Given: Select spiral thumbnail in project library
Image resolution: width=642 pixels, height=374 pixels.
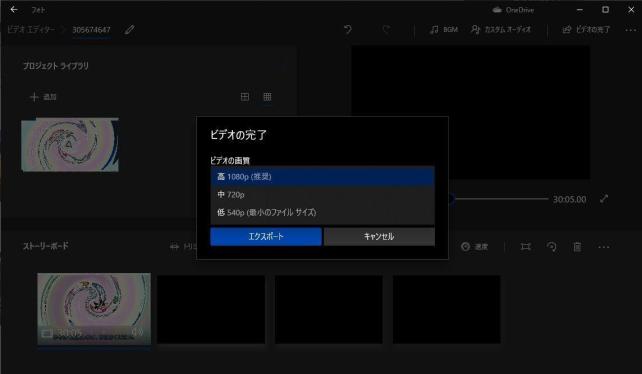Looking at the screenshot, I should pyautogui.click(x=70, y=145).
